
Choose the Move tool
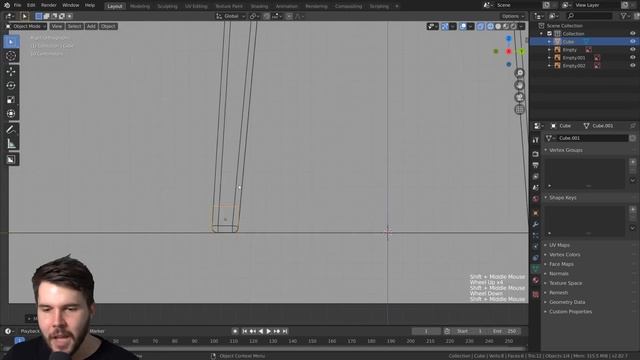(11, 71)
